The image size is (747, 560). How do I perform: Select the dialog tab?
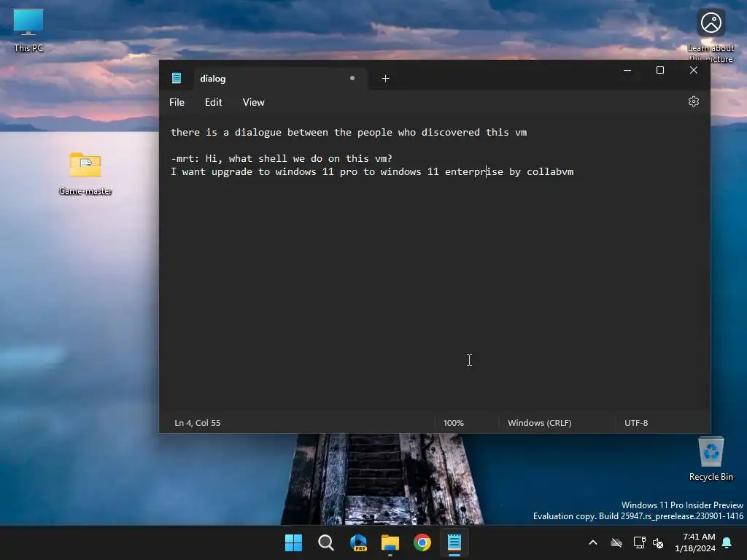(x=280, y=79)
